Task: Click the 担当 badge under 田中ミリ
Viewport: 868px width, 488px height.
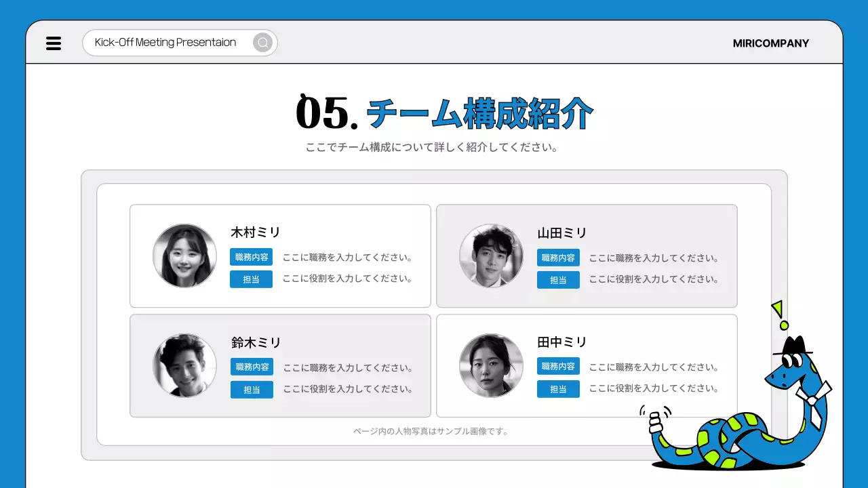Action: tap(558, 389)
